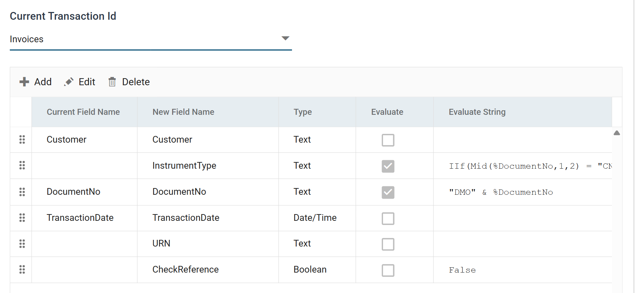
Task: Sort by Current Field Name column header
Action: tap(84, 112)
